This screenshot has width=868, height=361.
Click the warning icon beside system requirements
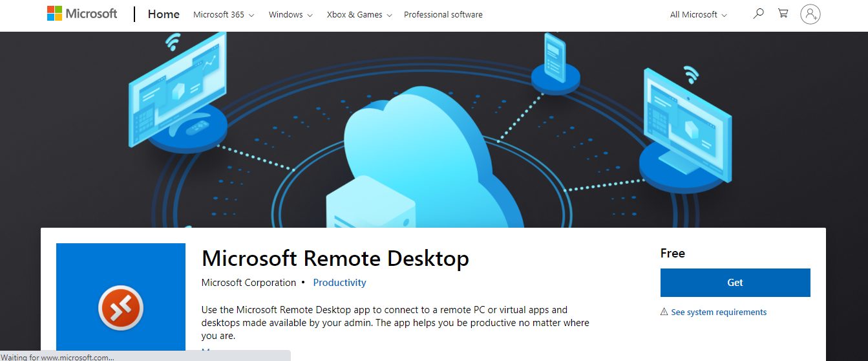pos(664,312)
